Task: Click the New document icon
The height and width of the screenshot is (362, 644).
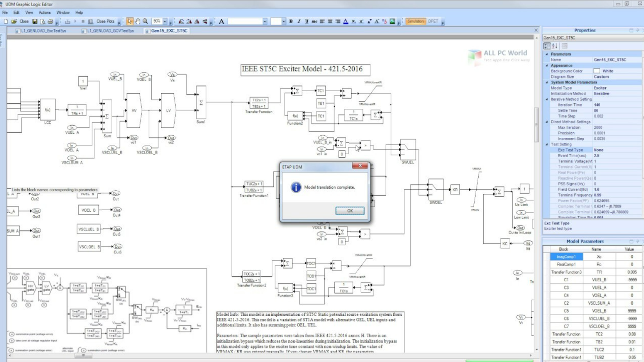Action: pyautogui.click(x=6, y=22)
